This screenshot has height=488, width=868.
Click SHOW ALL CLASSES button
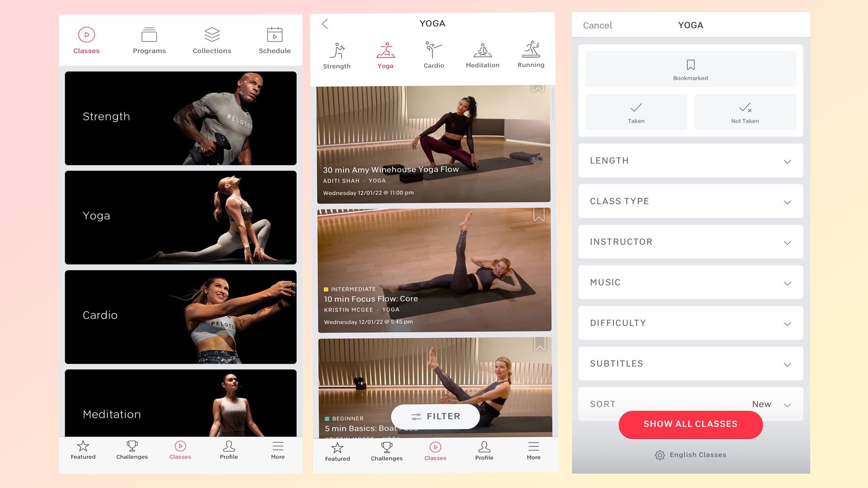tap(690, 424)
